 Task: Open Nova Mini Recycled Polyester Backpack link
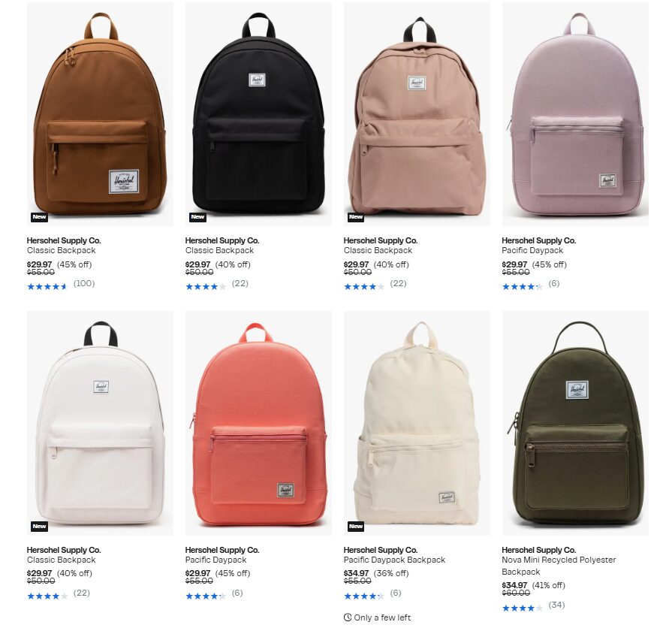[559, 566]
